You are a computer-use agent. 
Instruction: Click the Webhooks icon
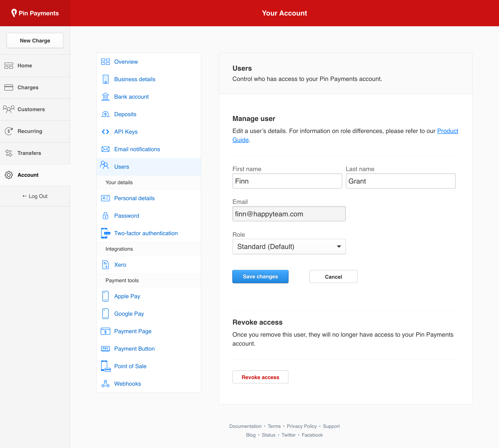(105, 383)
